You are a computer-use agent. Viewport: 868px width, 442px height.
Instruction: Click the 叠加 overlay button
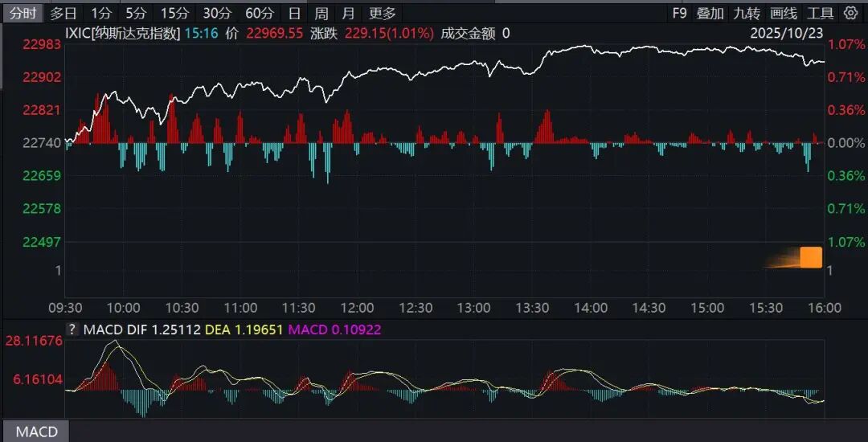click(x=710, y=13)
